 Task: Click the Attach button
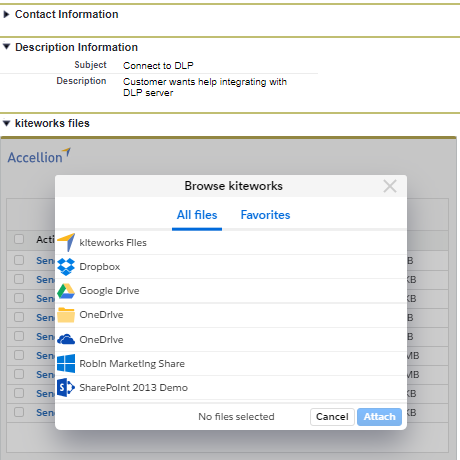point(379,417)
